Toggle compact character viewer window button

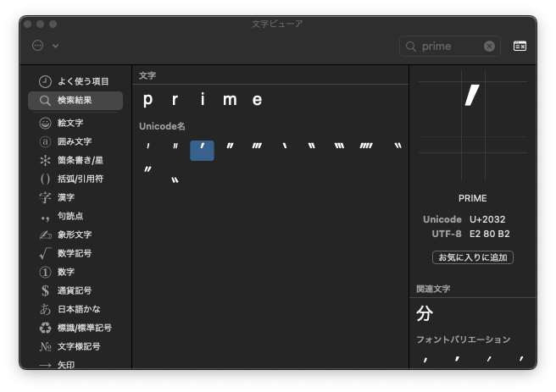coord(520,46)
